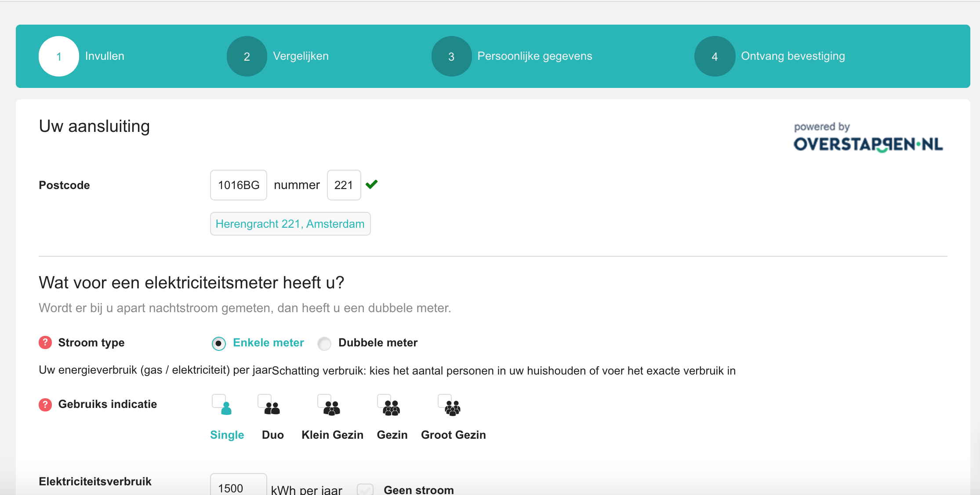980x495 pixels.
Task: Toggle the Geen stroom checkbox
Action: point(365,489)
